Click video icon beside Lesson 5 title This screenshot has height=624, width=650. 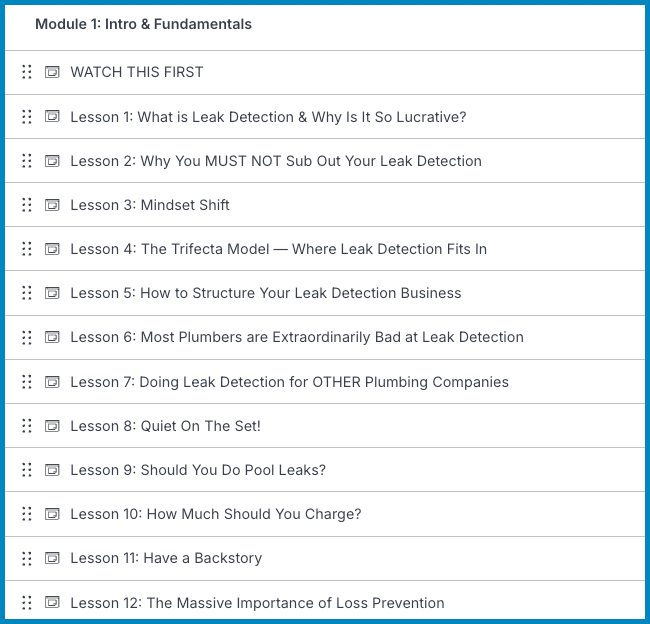pyautogui.click(x=52, y=293)
